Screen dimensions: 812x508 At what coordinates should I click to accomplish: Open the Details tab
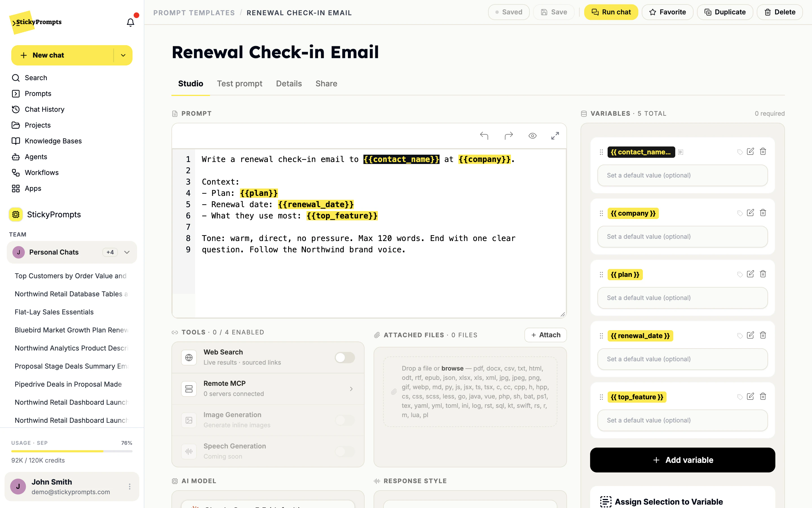(289, 84)
